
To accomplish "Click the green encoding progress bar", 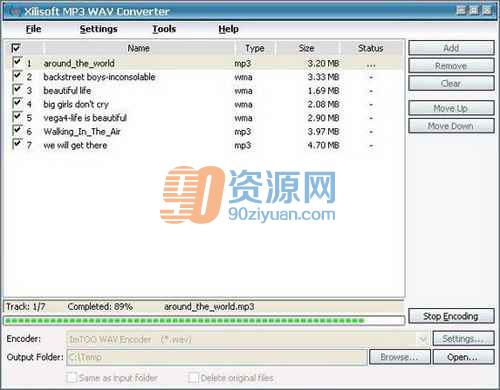I will point(204,321).
